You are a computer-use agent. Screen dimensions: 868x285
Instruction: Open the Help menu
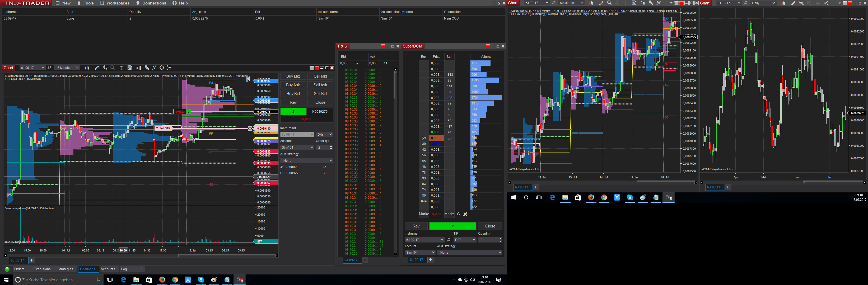(x=180, y=3)
